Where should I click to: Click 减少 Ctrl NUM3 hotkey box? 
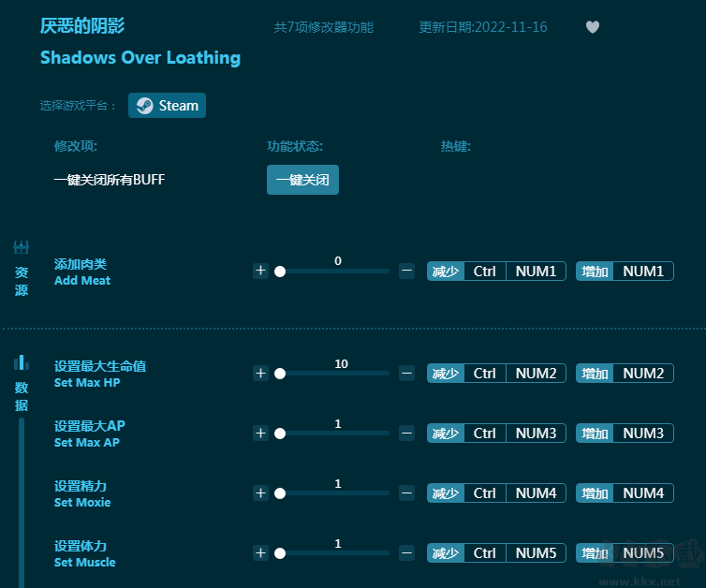click(496, 434)
